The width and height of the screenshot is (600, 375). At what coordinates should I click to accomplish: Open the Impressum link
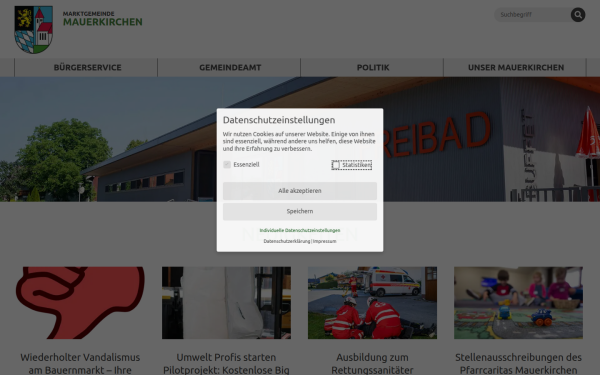pos(324,241)
